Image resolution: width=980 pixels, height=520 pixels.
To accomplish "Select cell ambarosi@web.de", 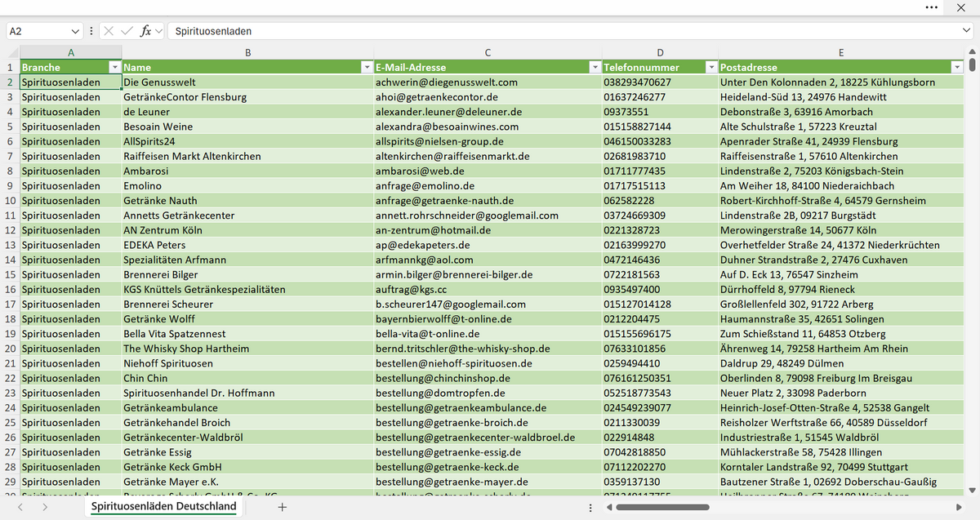I will click(x=488, y=171).
